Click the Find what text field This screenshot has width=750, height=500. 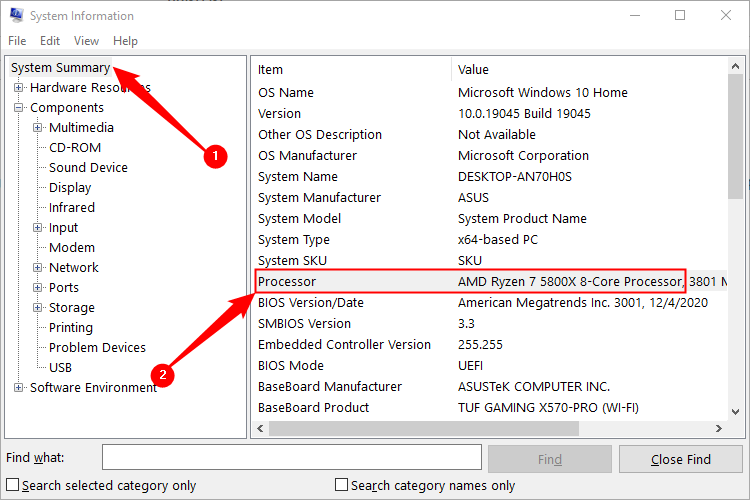pyautogui.click(x=291, y=459)
